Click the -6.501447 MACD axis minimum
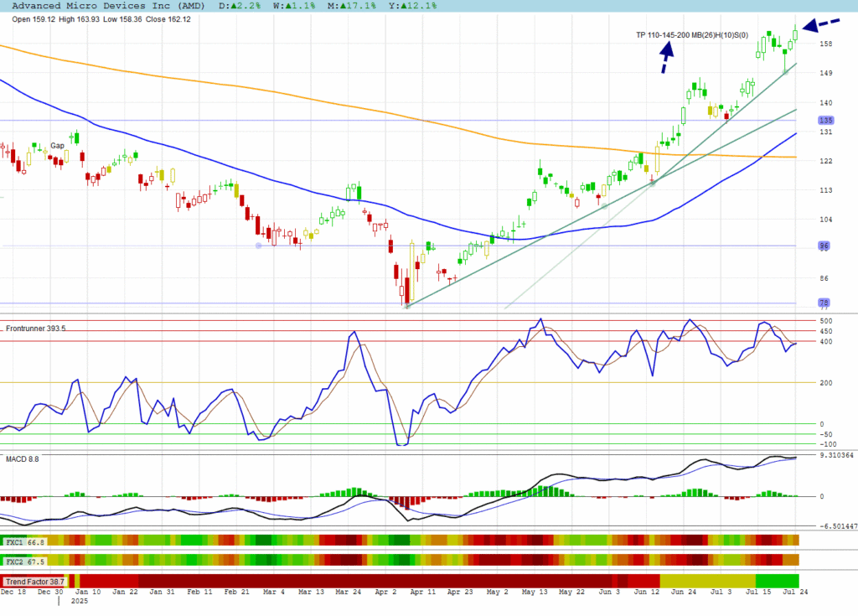Screen dimensions: 858x616 [838, 526]
